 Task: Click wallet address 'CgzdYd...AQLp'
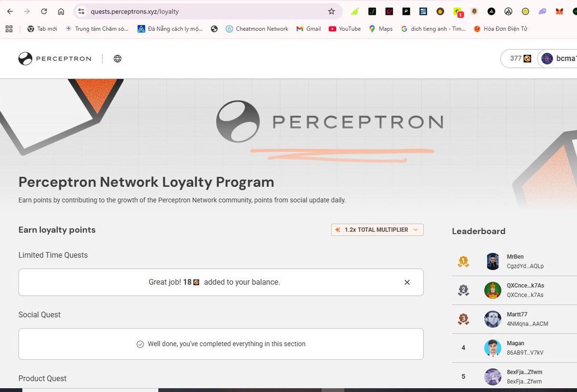[525, 266]
